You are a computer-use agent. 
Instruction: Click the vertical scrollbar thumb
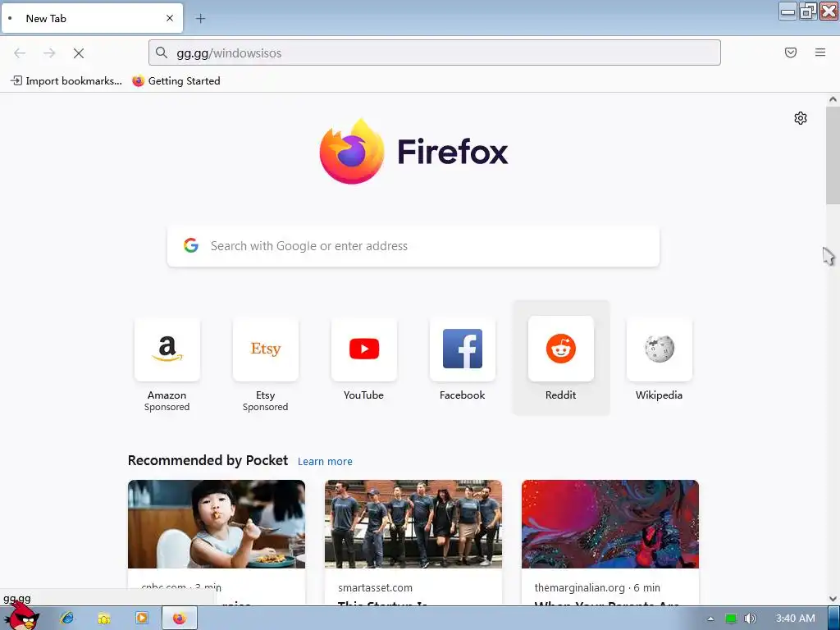click(x=833, y=155)
